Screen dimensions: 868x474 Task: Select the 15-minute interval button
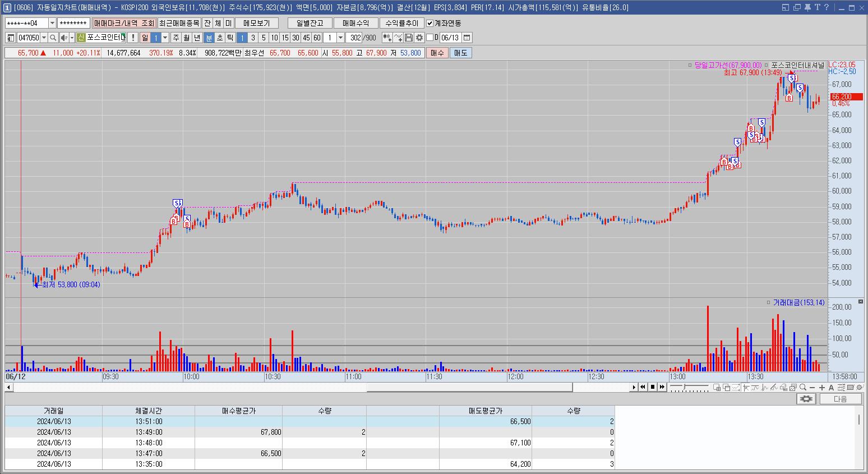[x=285, y=38]
